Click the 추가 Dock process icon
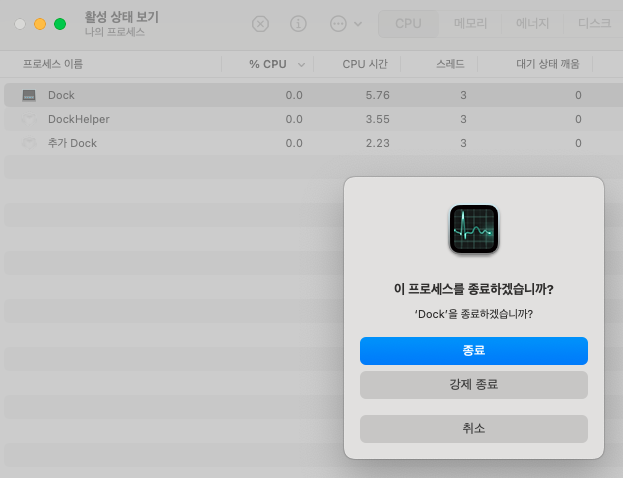Image resolution: width=623 pixels, height=478 pixels. point(29,143)
